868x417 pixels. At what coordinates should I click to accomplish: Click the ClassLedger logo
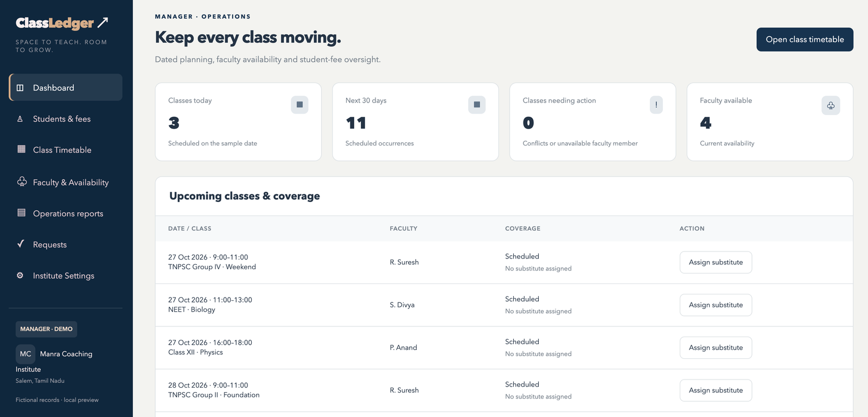[62, 23]
